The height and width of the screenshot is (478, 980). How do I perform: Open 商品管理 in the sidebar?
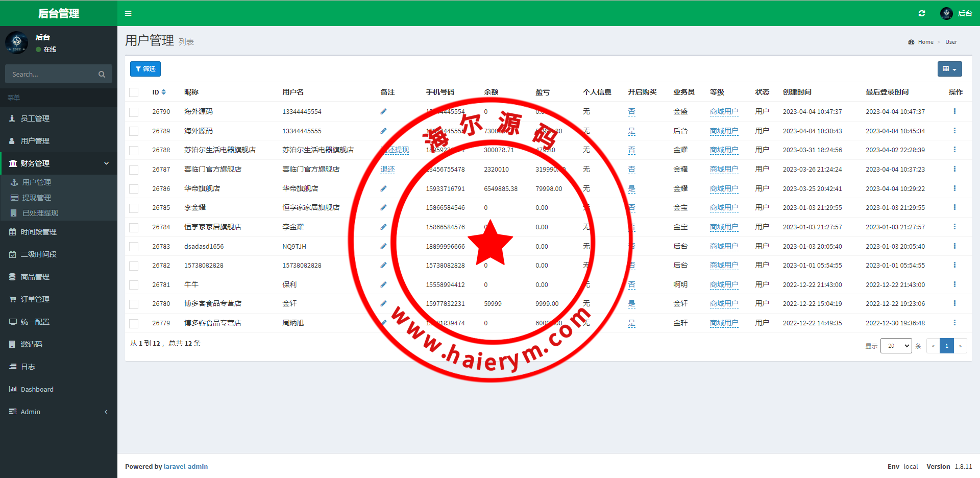click(35, 277)
